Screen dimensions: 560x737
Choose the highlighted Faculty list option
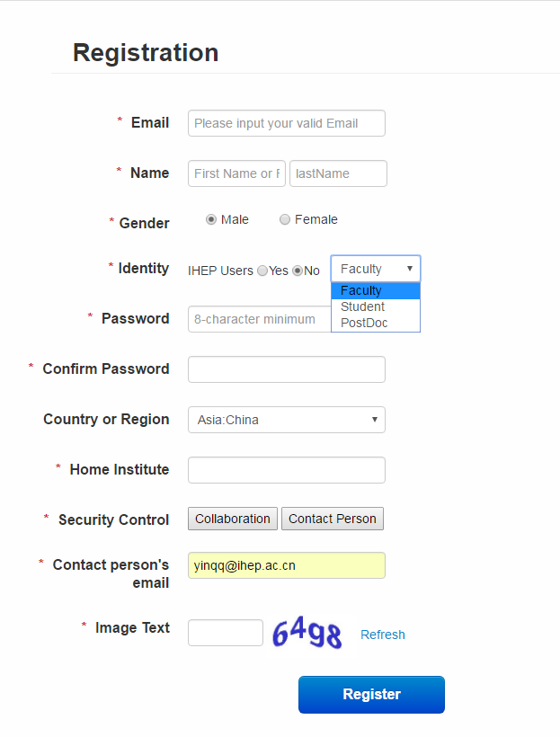click(x=376, y=290)
